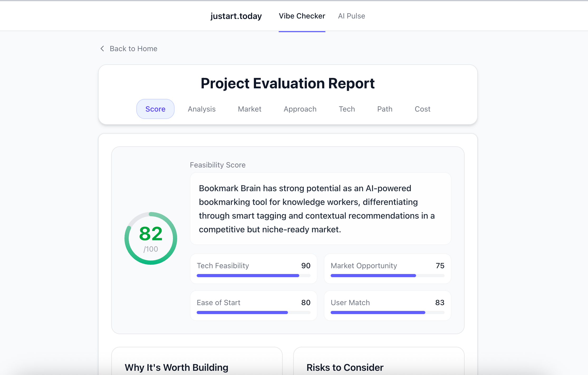Click the Back to Home link
This screenshot has width=588, height=375.
pyautogui.click(x=133, y=49)
